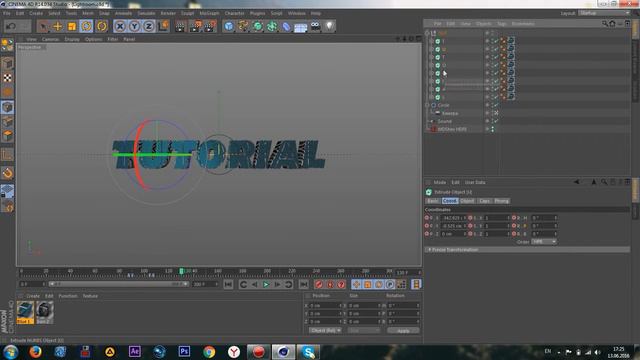The height and width of the screenshot is (360, 640).
Task: Click the green timeline playhead marker
Action: [x=181, y=271]
